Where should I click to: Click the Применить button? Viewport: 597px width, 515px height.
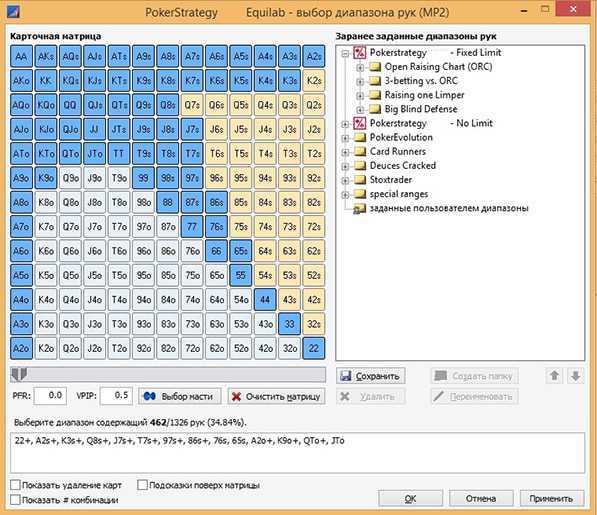(x=551, y=498)
